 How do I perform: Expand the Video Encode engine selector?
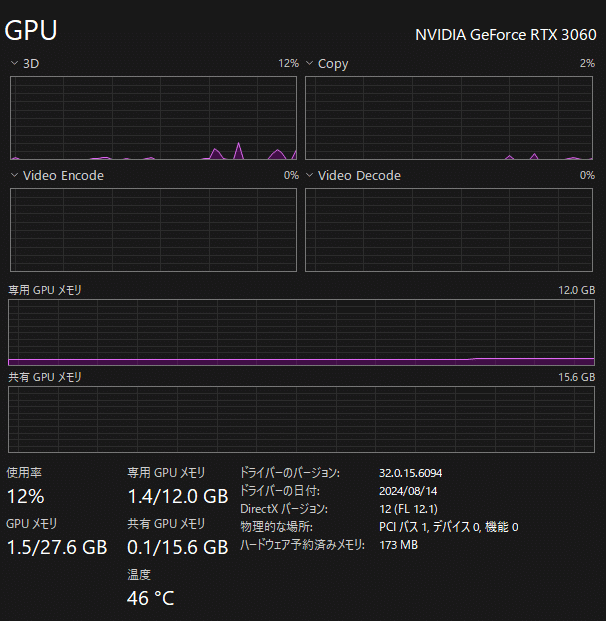click(x=14, y=176)
